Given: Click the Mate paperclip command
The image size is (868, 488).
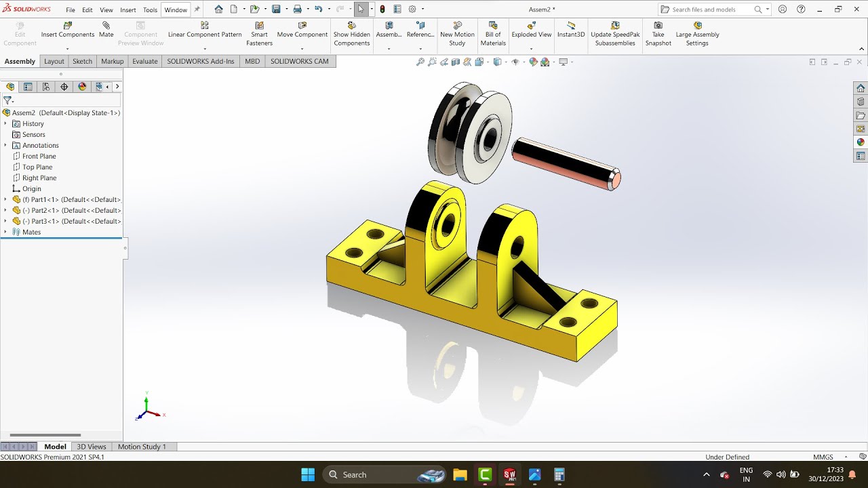Looking at the screenshot, I should click(106, 30).
